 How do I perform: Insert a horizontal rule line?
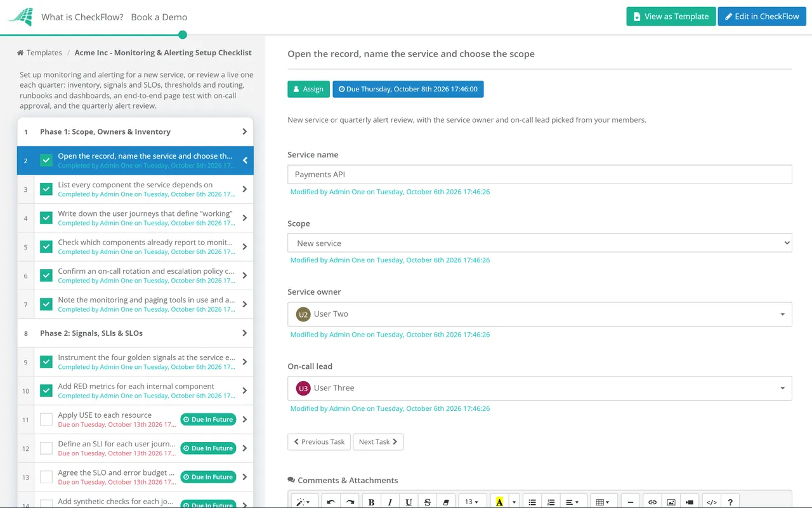(630, 502)
